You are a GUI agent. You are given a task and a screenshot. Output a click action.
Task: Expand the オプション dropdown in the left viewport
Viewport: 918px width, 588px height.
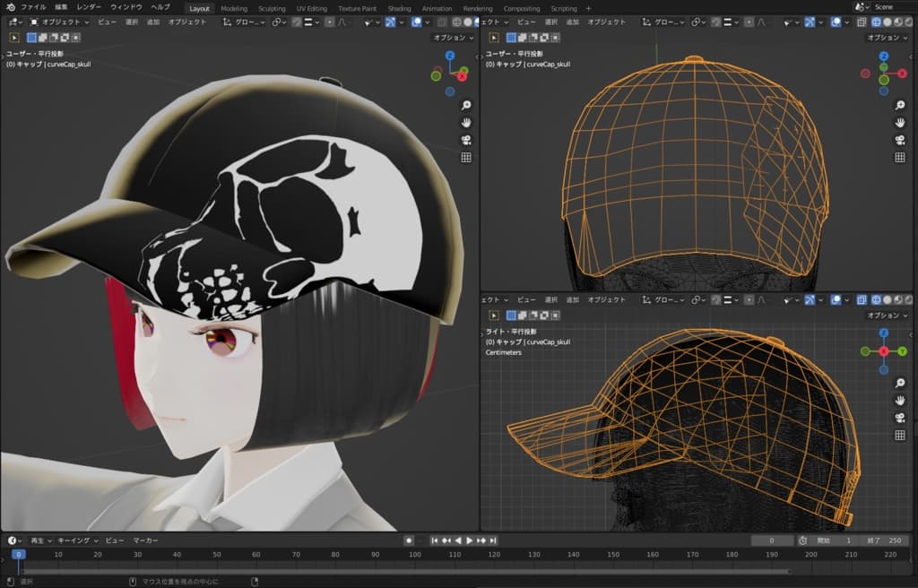[x=453, y=38]
